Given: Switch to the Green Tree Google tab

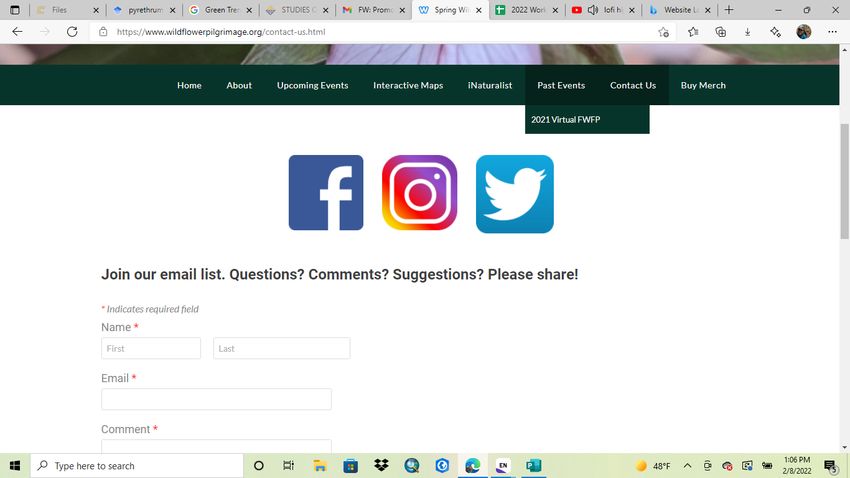Looking at the screenshot, I should click(x=220, y=10).
